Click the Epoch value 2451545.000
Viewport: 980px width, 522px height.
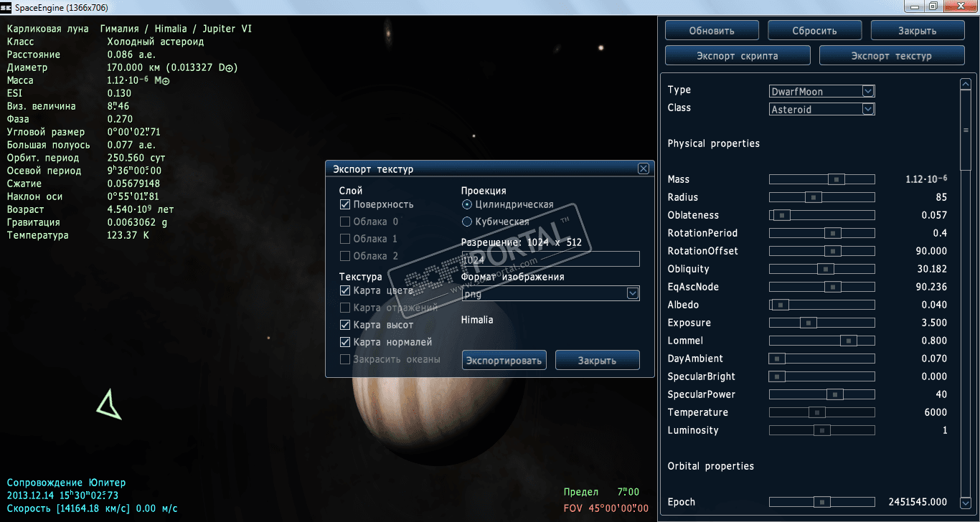tap(918, 502)
